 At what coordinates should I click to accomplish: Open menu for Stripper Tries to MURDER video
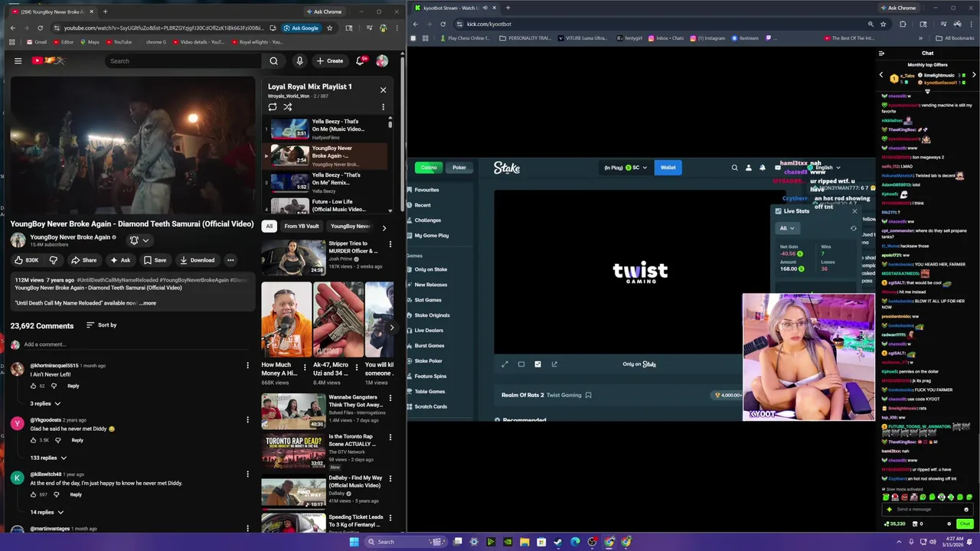390,244
